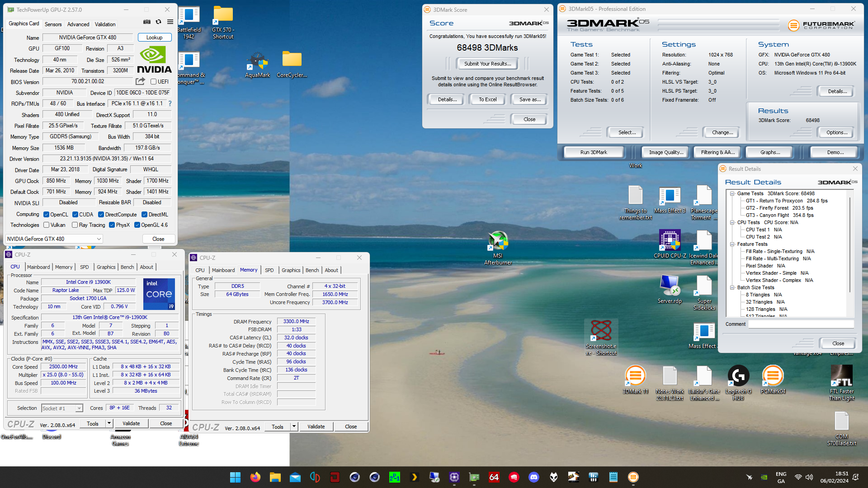Open the GTX 570 Shortcut folder

(x=223, y=23)
